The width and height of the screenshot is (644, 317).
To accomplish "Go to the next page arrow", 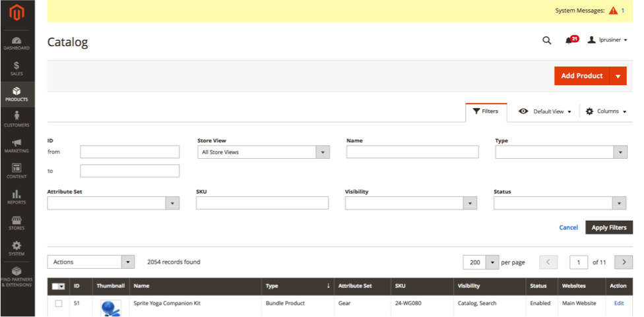I will (624, 262).
